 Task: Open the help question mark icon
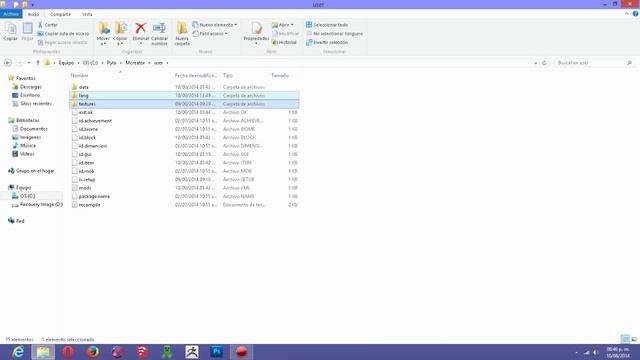click(635, 14)
